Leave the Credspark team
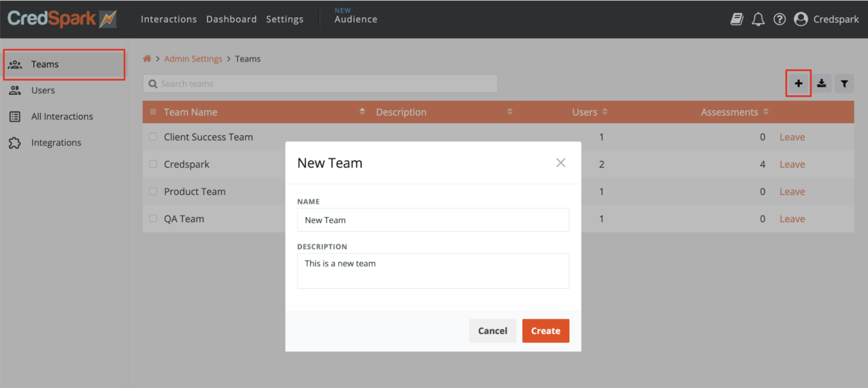868x388 pixels. click(792, 164)
